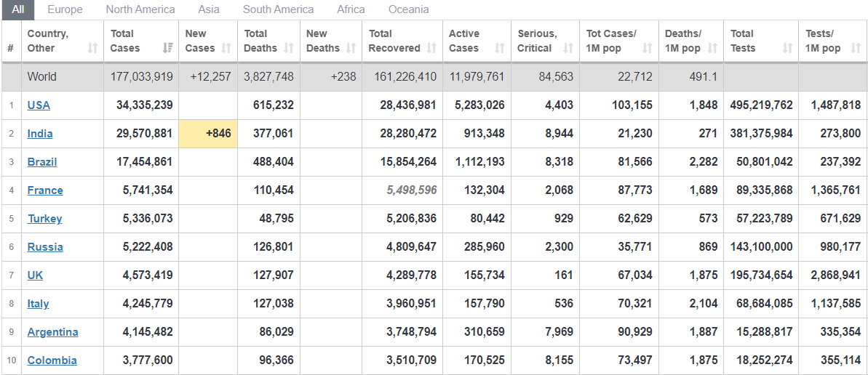
Task: Click India's highlighted +846 new cases cell
Action: (208, 134)
